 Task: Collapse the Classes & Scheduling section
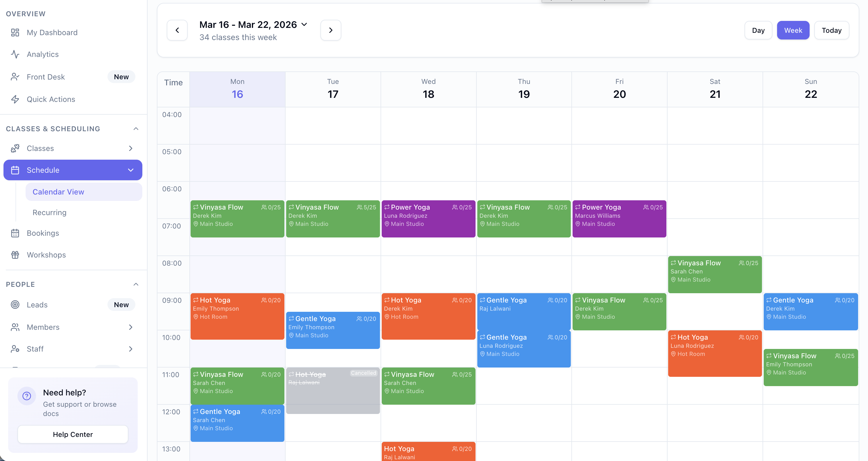click(136, 128)
